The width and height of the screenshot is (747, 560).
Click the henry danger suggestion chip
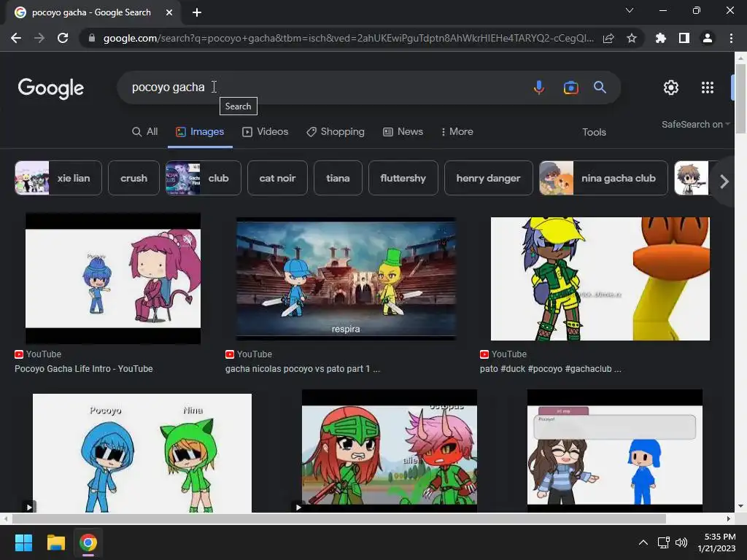coord(488,178)
